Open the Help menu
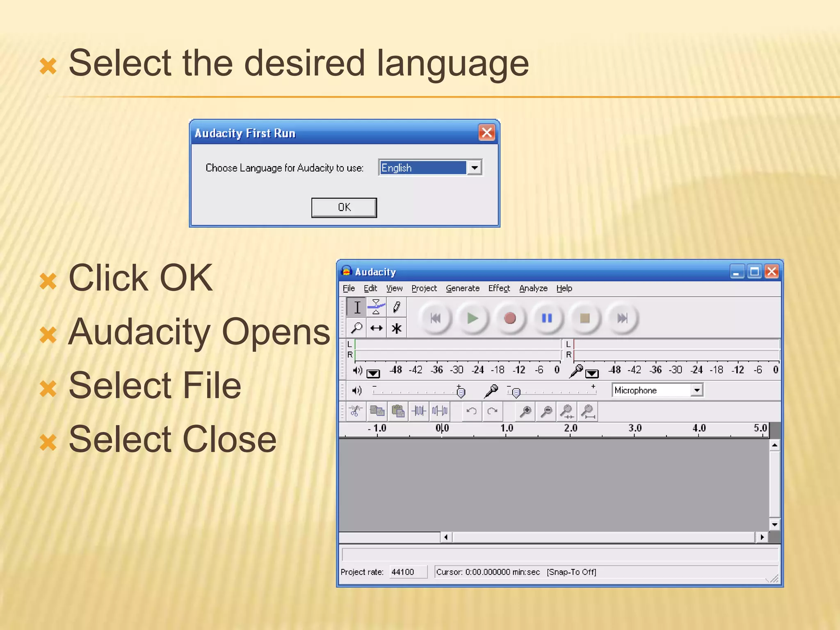 click(564, 288)
